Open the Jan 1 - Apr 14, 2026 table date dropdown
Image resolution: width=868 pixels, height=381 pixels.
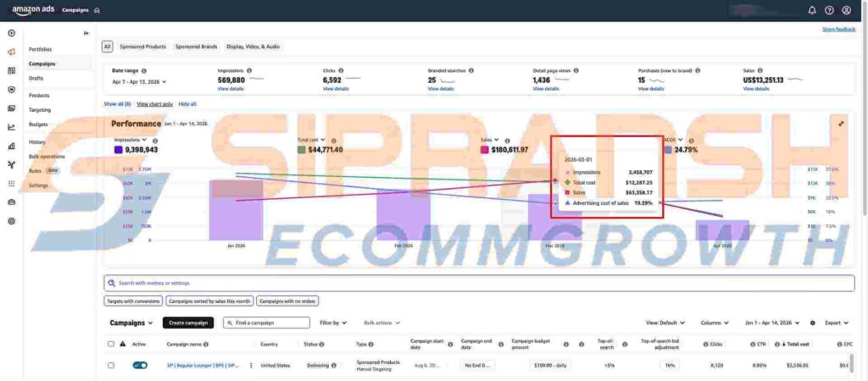coord(773,323)
